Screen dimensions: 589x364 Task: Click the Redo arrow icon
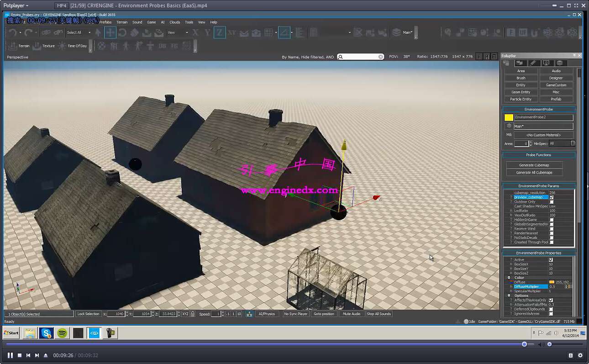click(x=28, y=32)
